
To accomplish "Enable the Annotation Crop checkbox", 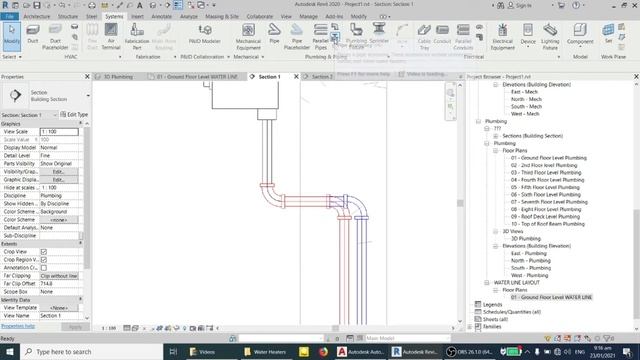I will (44, 268).
